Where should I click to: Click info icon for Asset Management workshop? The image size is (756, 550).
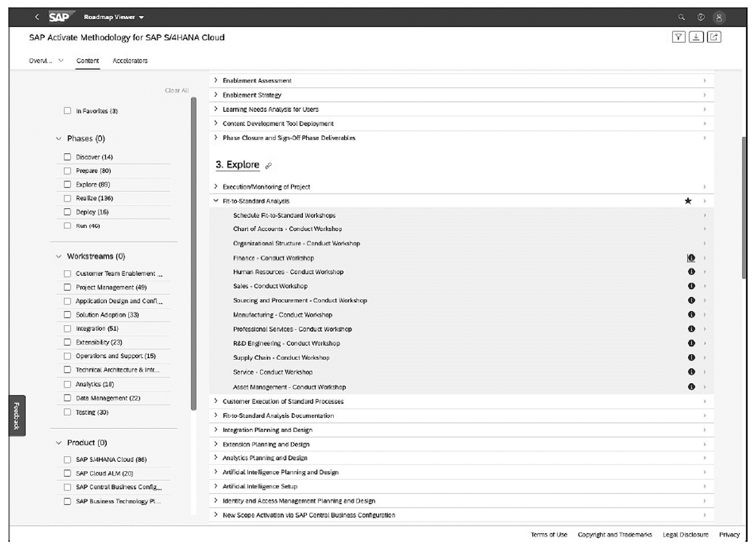691,387
